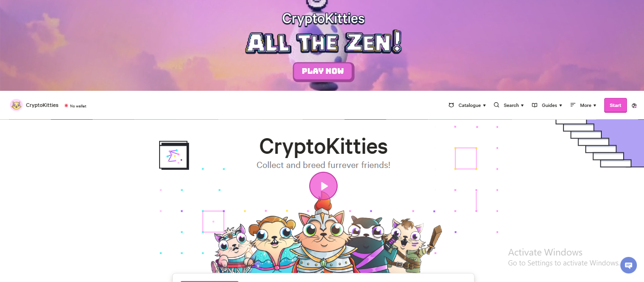Image resolution: width=644 pixels, height=282 pixels.
Task: Open the More menu label
Action: tap(586, 106)
